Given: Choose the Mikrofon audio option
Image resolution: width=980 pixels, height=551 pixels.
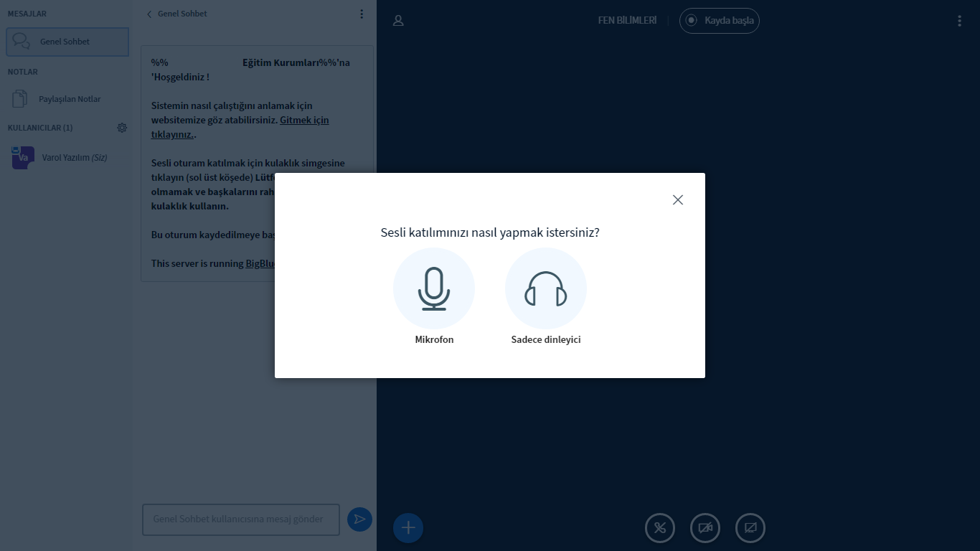Looking at the screenshot, I should click(x=434, y=289).
